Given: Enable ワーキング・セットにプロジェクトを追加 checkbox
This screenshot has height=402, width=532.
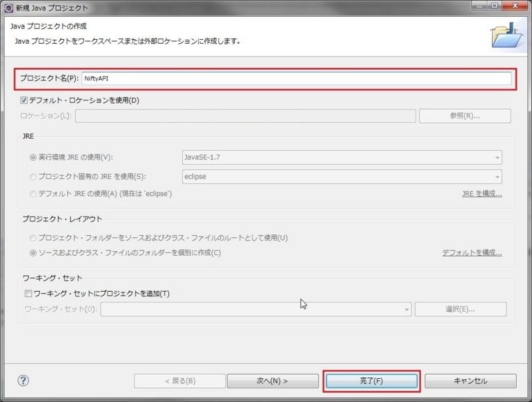Looking at the screenshot, I should (29, 294).
